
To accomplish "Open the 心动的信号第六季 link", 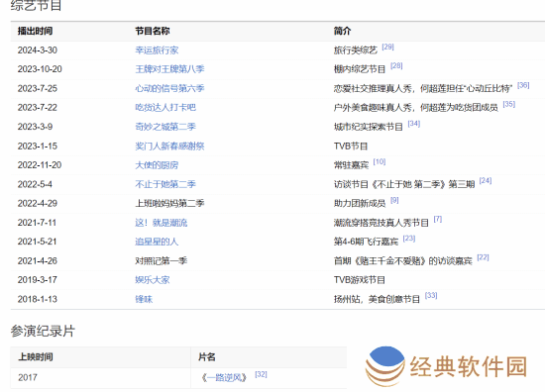I will pyautogui.click(x=169, y=88).
